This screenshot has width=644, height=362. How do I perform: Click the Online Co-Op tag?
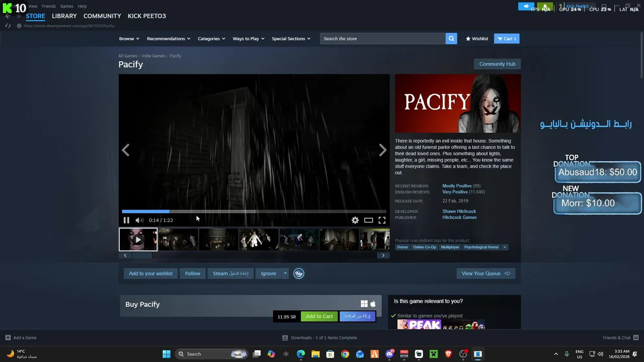(424, 247)
